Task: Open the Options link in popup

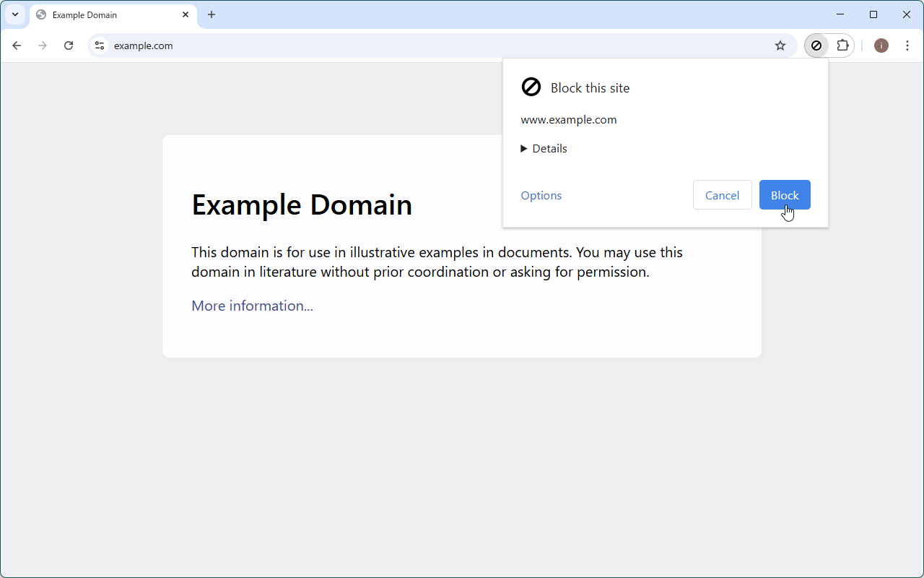Action: tap(541, 196)
